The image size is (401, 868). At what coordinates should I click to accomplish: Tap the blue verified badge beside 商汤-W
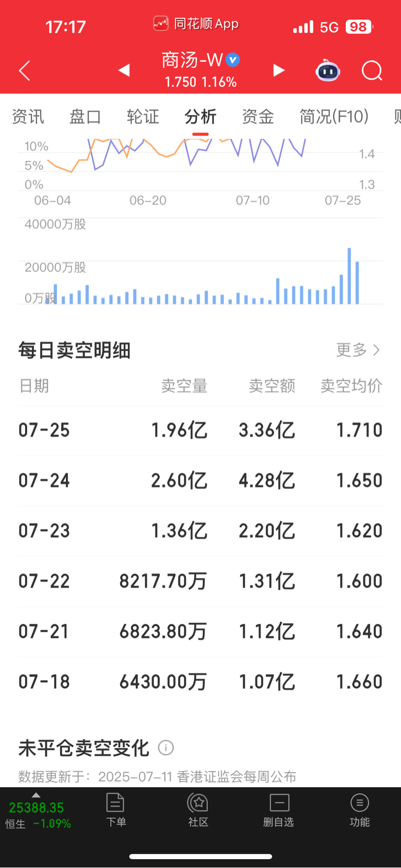pyautogui.click(x=233, y=60)
